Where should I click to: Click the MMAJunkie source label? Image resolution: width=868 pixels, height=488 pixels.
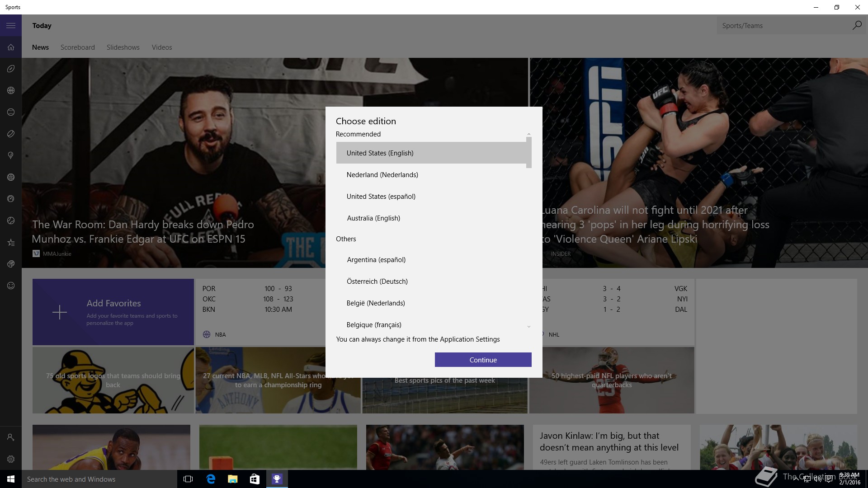pyautogui.click(x=57, y=253)
